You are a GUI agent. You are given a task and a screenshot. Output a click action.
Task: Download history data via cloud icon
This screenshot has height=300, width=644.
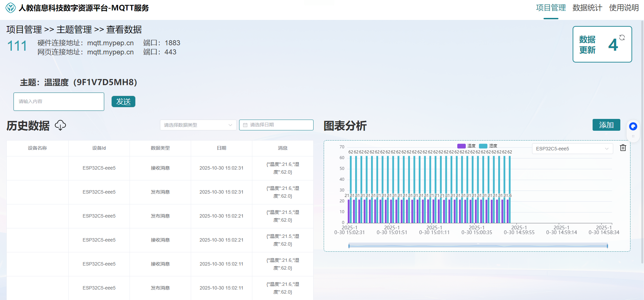pyautogui.click(x=60, y=125)
